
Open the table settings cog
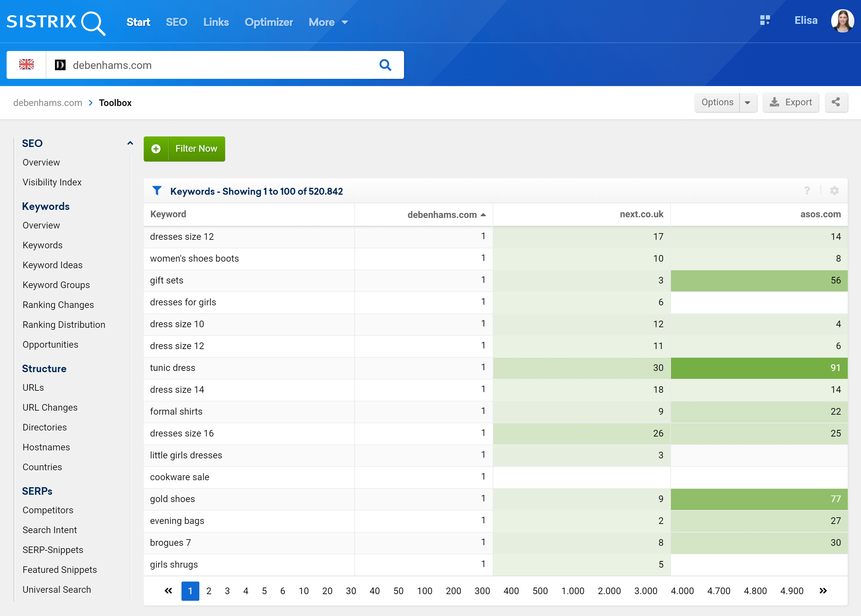834,190
